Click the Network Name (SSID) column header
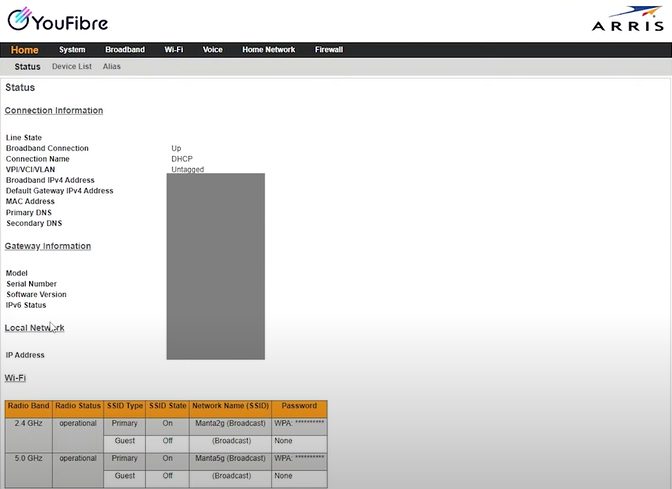The image size is (672, 489). tap(230, 406)
